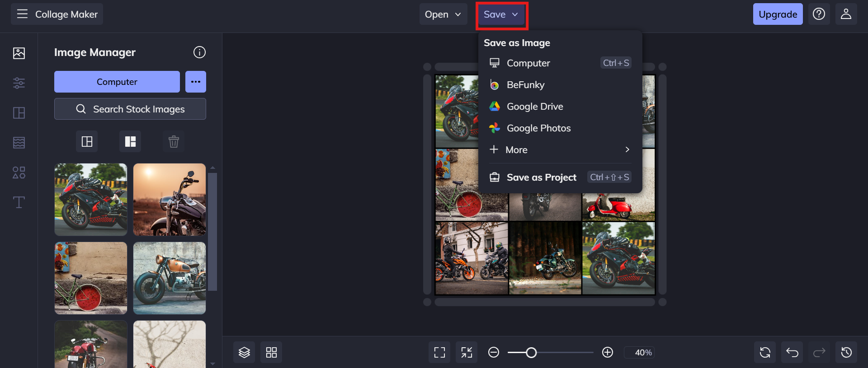The image size is (868, 368).
Task: Undo the last action
Action: pos(792,352)
